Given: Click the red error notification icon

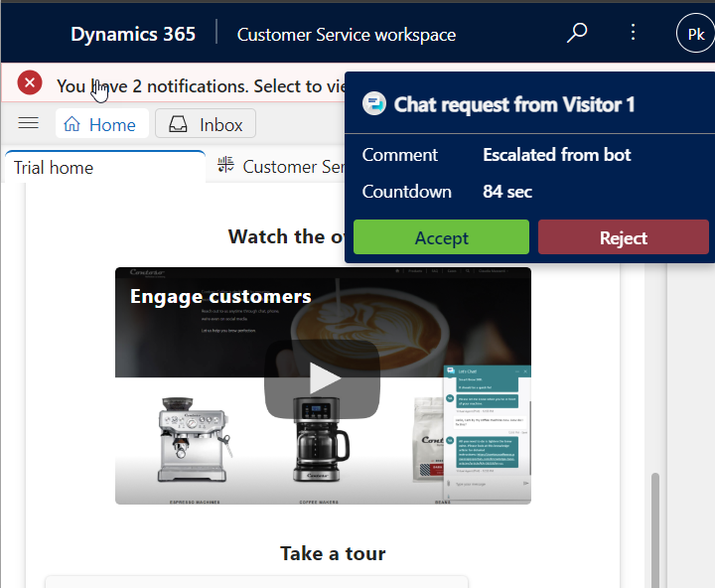Looking at the screenshot, I should point(30,83).
